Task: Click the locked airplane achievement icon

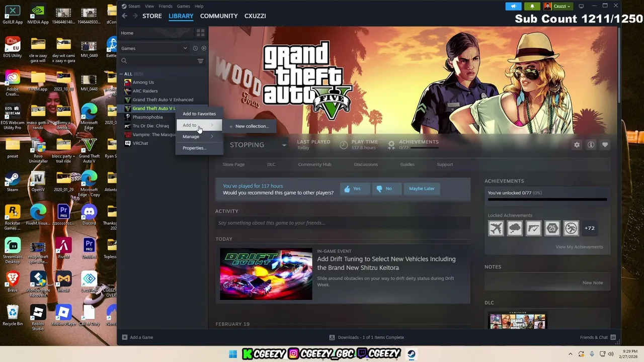Action: point(496,228)
